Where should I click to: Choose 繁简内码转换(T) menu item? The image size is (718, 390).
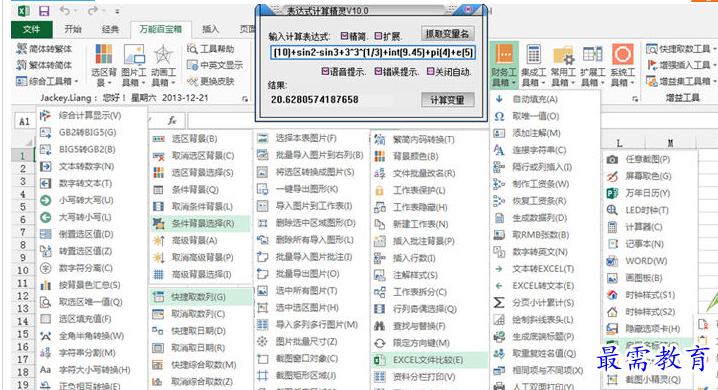[414, 139]
